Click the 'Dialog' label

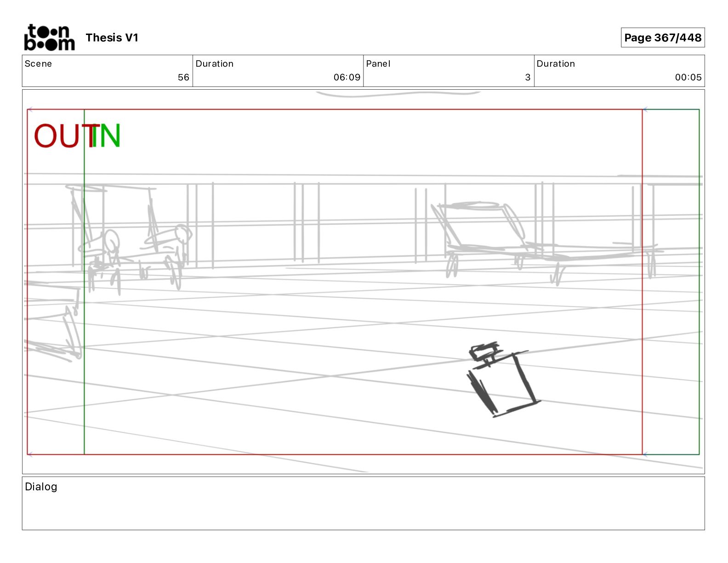(41, 487)
